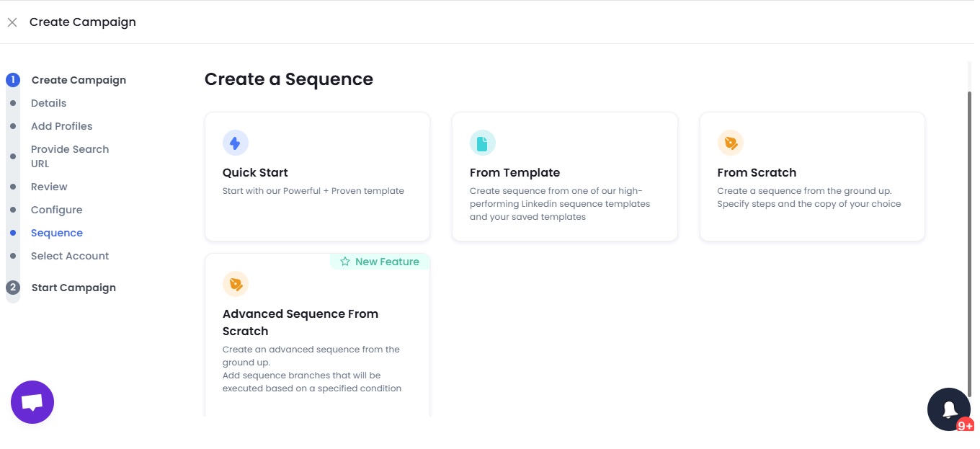Select the Configure step
Screen dimensions: 980x449
click(56, 209)
